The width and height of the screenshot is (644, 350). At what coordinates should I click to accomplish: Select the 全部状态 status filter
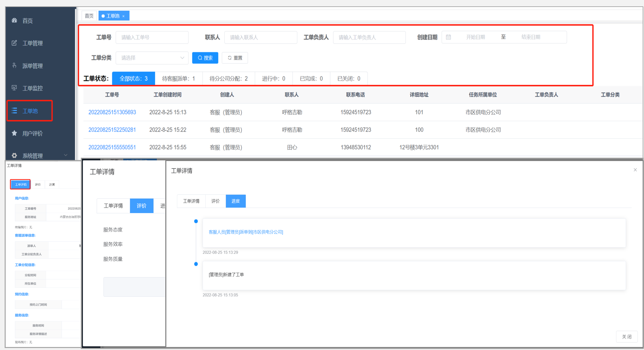(x=133, y=79)
